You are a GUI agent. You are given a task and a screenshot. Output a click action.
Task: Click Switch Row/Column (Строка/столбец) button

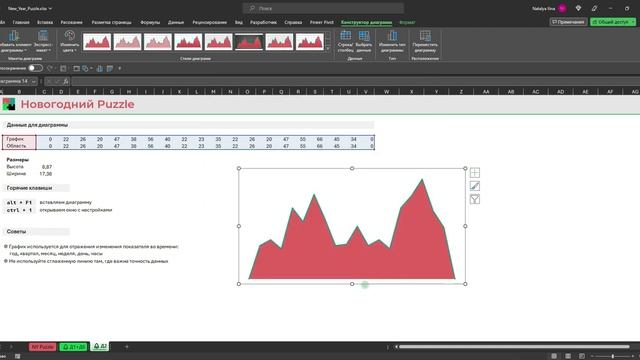pos(346,41)
